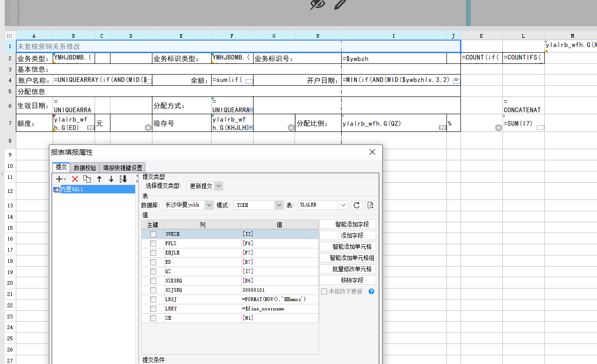Click the select-all corner of spreadsheet

tap(9, 35)
